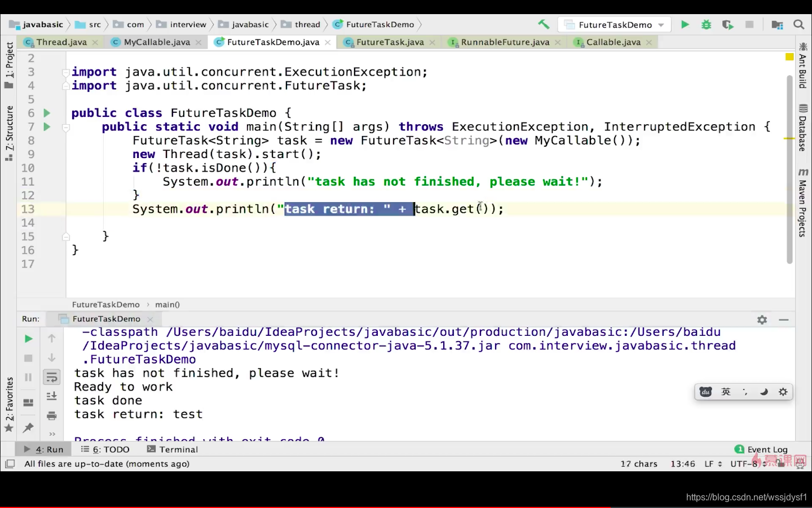Open Project Structure icon in toolbar

click(x=777, y=24)
